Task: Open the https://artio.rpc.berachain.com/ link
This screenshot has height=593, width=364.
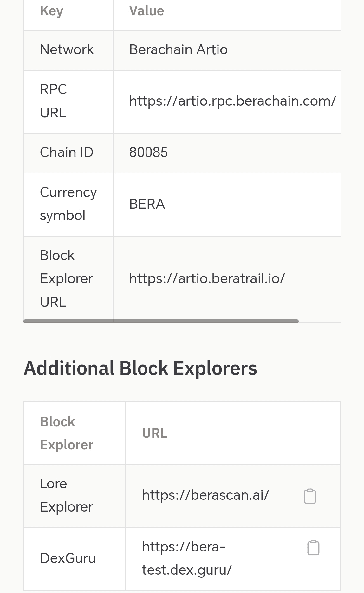Action: point(232,101)
